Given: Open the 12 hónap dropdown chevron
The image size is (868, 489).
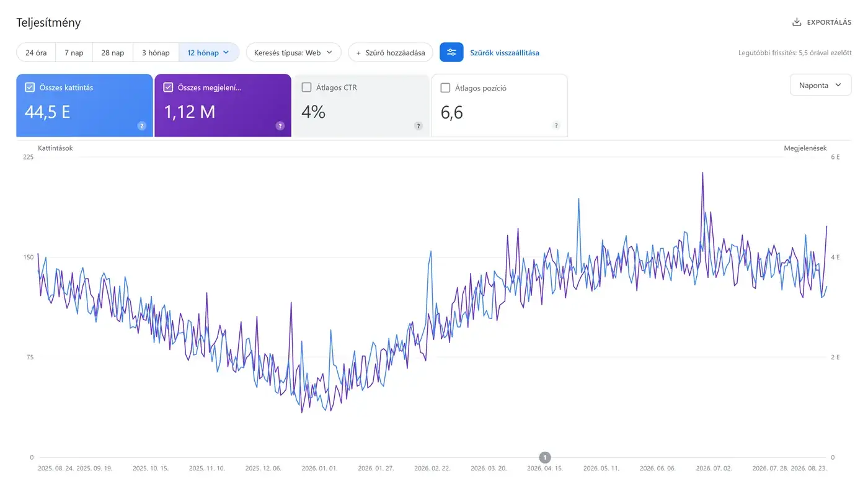Looking at the screenshot, I should 226,53.
